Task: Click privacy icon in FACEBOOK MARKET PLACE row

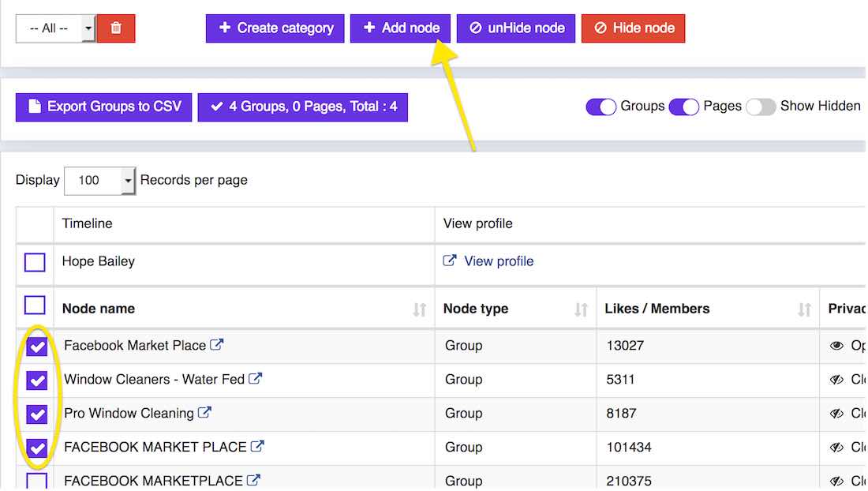Action: pos(836,448)
